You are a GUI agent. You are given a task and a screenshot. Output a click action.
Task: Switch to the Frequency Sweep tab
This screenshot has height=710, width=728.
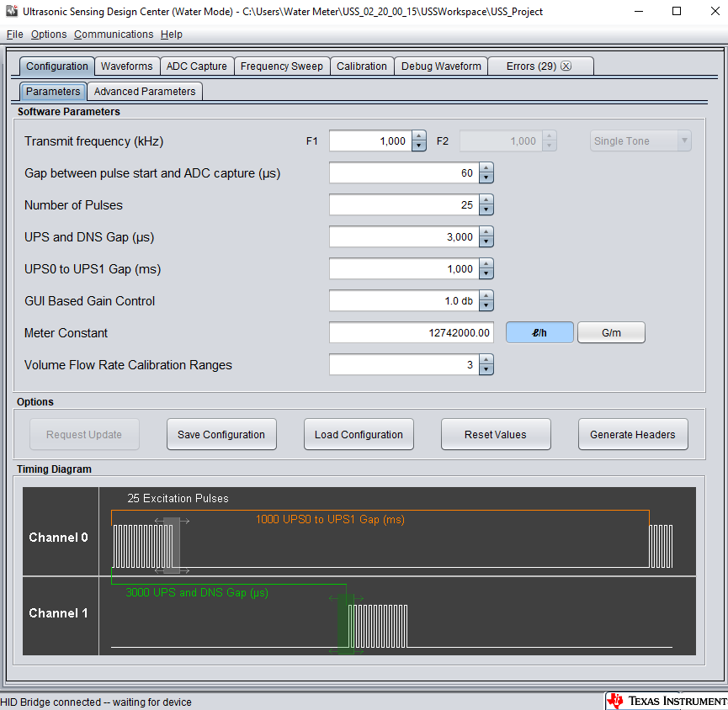tap(282, 66)
